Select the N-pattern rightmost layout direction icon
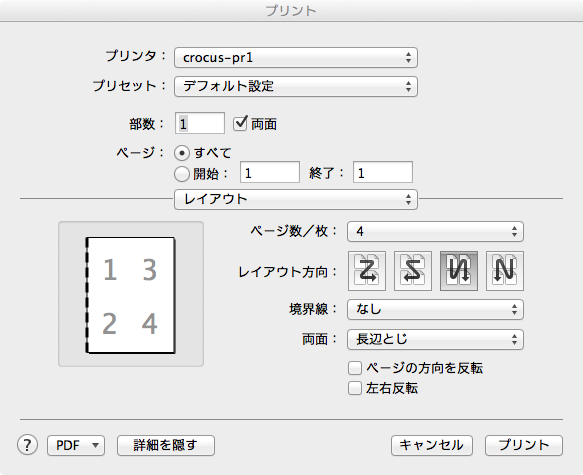 click(x=505, y=271)
